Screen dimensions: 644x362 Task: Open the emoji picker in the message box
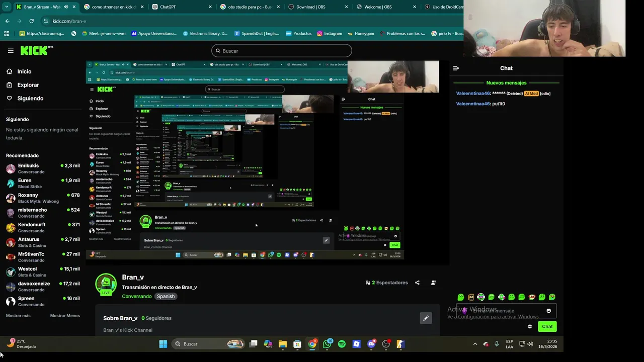coord(548,311)
